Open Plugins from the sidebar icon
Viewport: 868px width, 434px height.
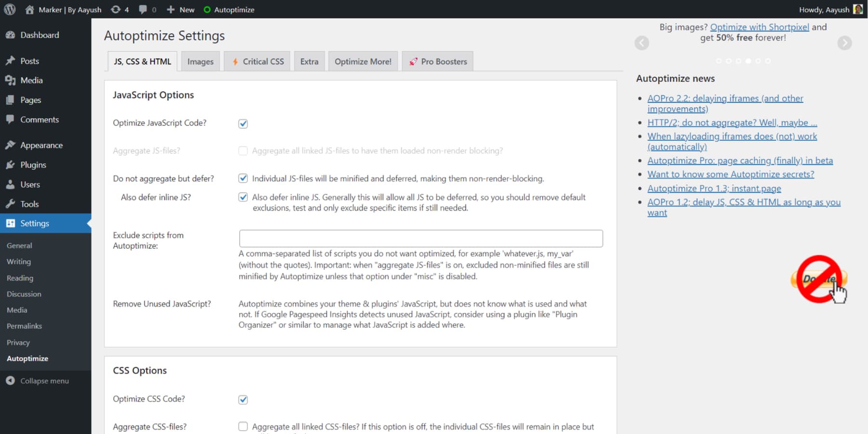(11, 164)
